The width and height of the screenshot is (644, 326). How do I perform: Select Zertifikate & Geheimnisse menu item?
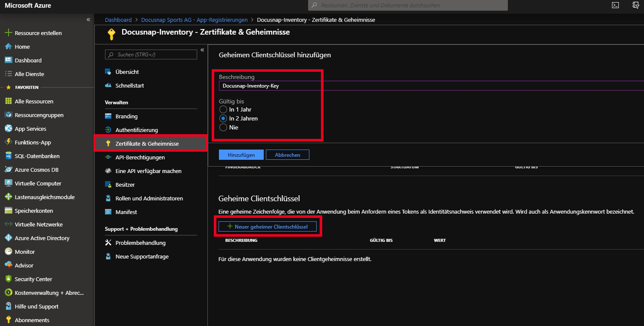tap(151, 144)
